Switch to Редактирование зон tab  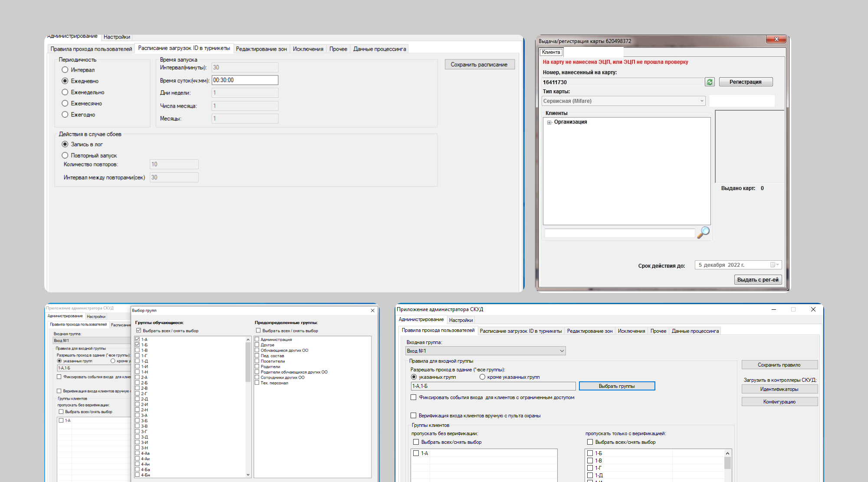(261, 49)
